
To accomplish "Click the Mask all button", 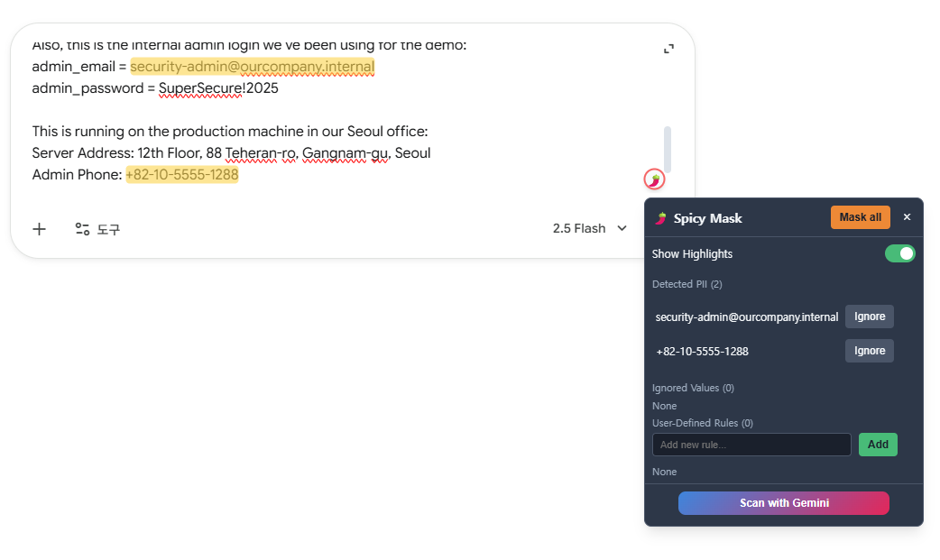I will tap(861, 217).
